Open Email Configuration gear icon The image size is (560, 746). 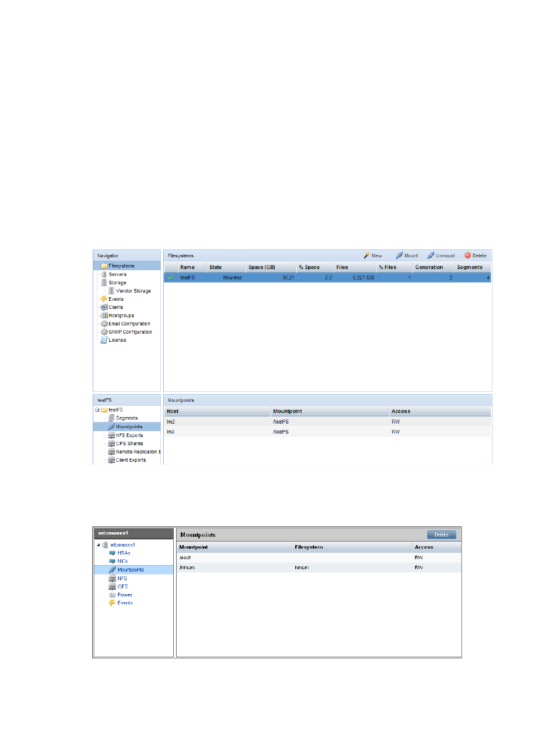click(x=104, y=324)
